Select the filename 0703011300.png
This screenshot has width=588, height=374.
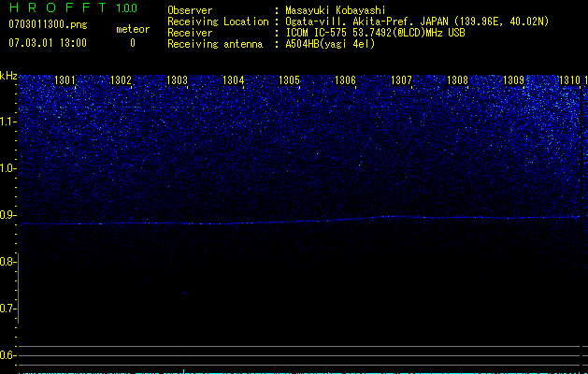48,24
